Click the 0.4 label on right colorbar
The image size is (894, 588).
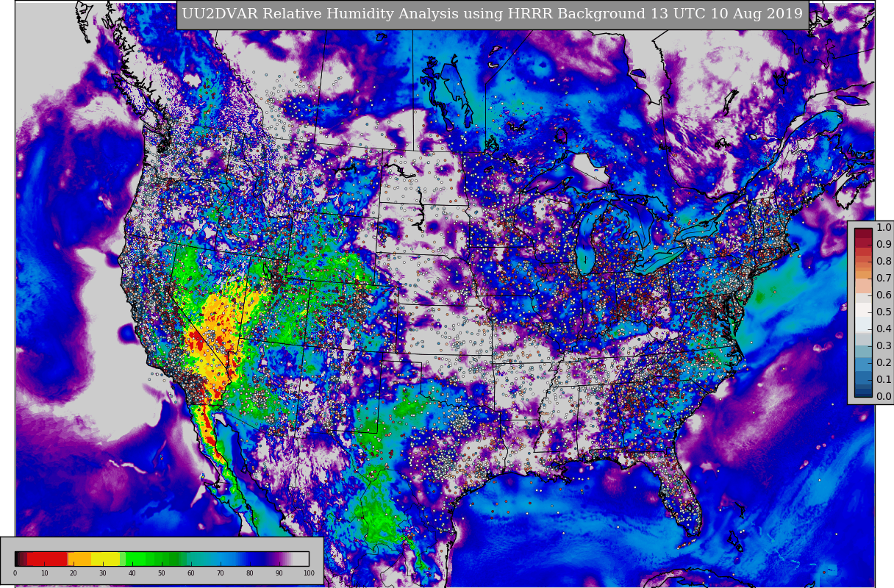[x=884, y=329]
